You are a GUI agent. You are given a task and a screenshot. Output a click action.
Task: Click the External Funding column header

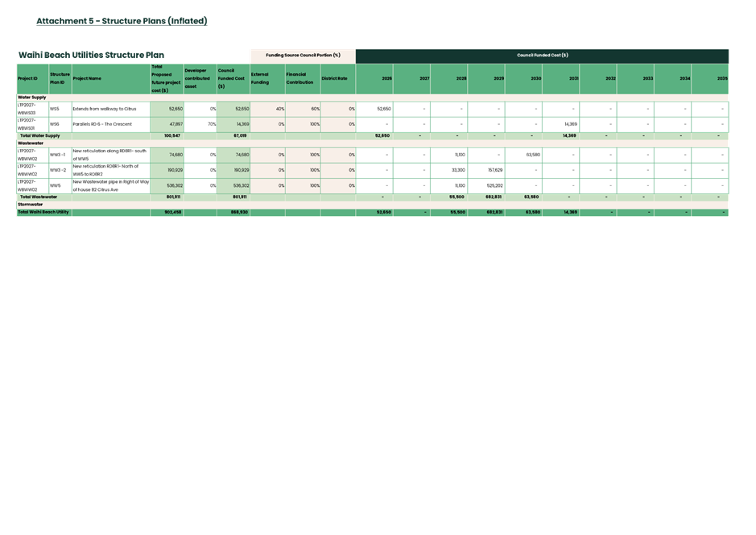point(260,78)
